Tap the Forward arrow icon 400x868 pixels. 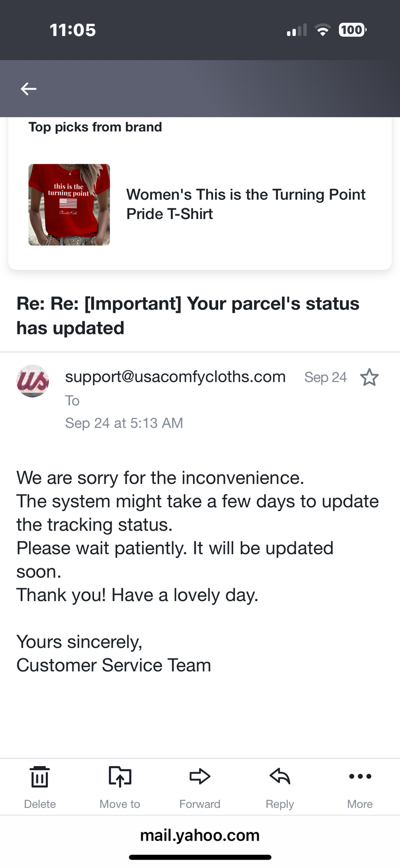200,776
